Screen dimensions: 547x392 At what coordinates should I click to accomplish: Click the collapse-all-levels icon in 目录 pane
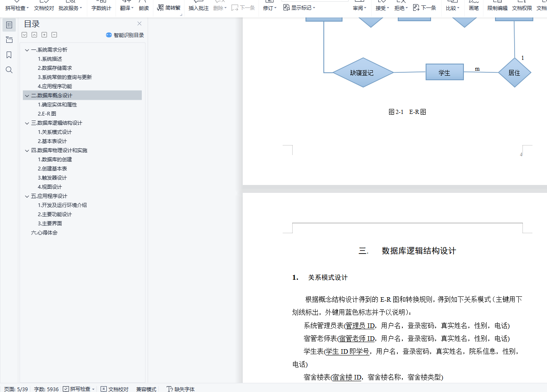click(34, 35)
